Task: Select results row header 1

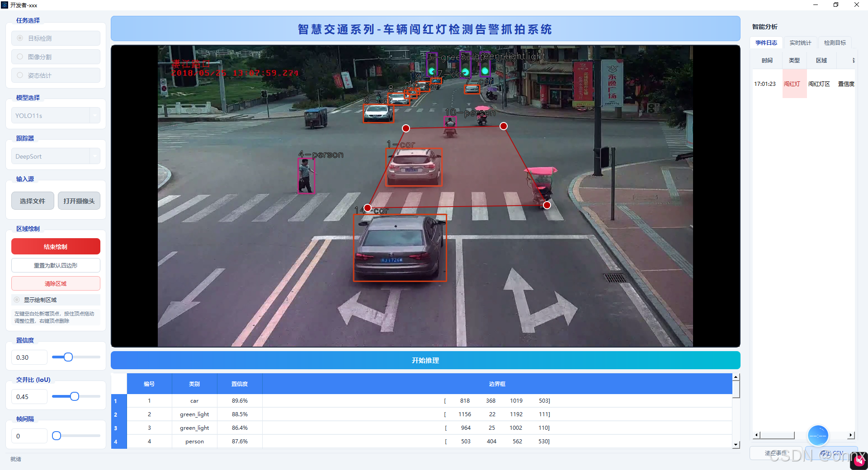Action: 119,401
